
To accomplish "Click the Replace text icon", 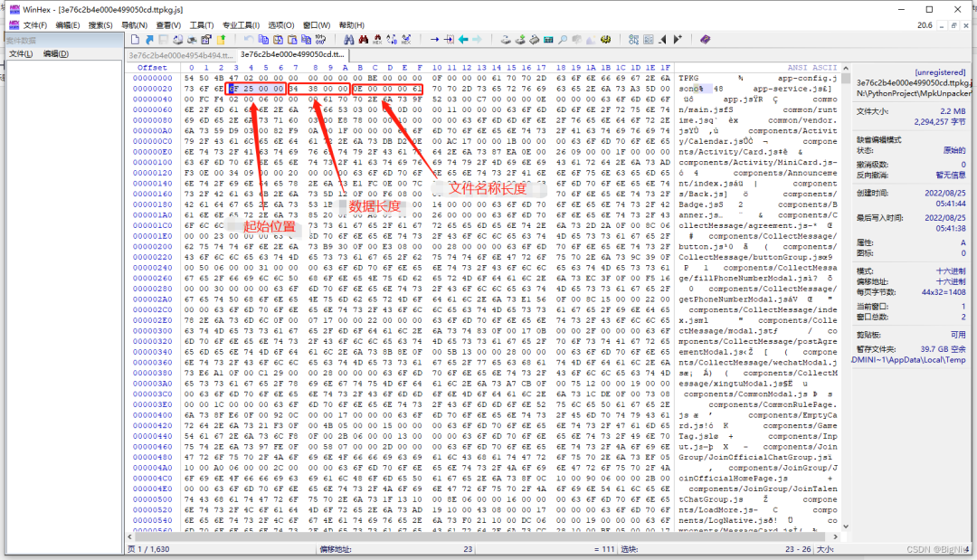I will pyautogui.click(x=392, y=39).
